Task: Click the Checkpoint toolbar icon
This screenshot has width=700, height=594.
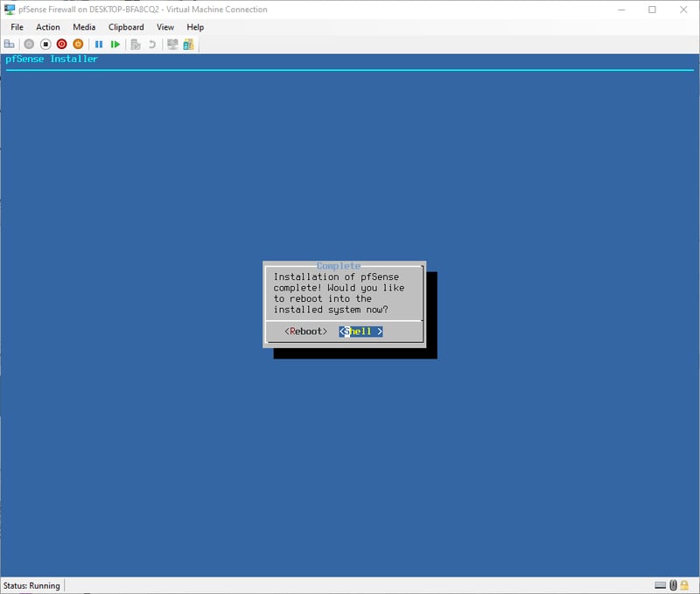Action: pos(136,44)
